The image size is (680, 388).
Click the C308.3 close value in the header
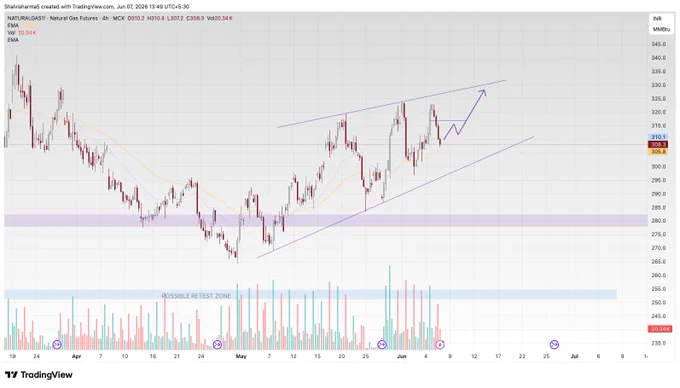[x=195, y=18]
